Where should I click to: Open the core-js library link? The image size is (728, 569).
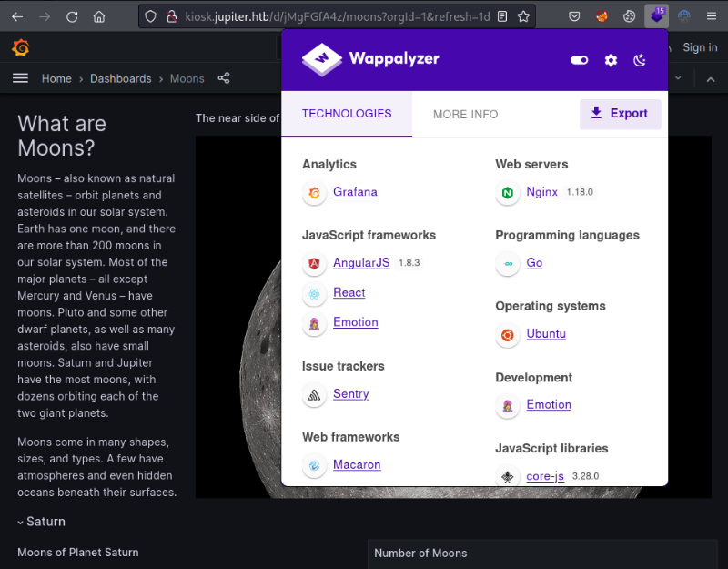pos(545,476)
